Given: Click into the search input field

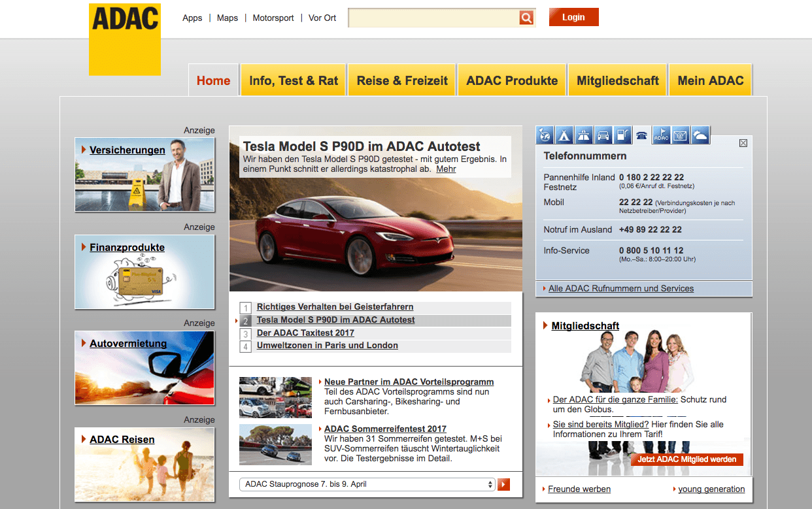Looking at the screenshot, I should pos(433,18).
